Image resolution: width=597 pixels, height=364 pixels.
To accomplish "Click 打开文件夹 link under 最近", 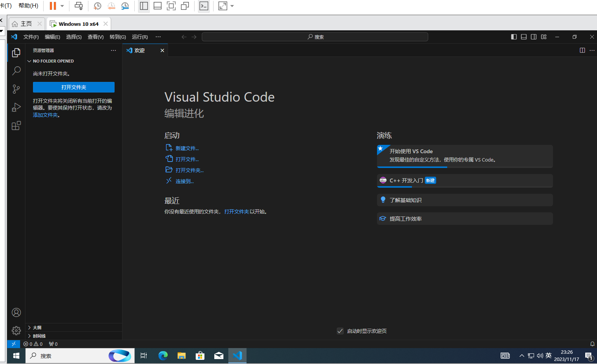I will click(237, 212).
